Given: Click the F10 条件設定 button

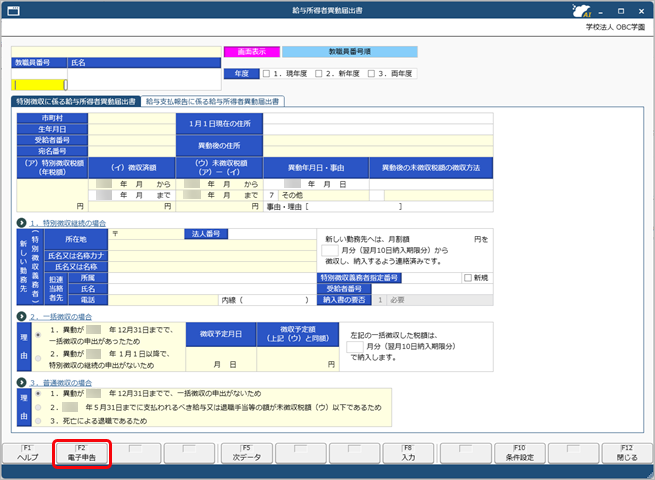Looking at the screenshot, I should 519,453.
